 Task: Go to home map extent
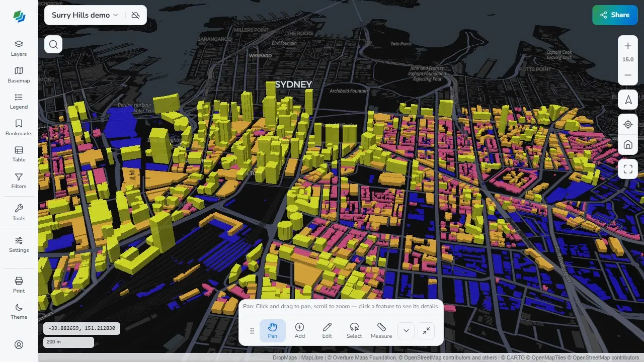tap(628, 145)
